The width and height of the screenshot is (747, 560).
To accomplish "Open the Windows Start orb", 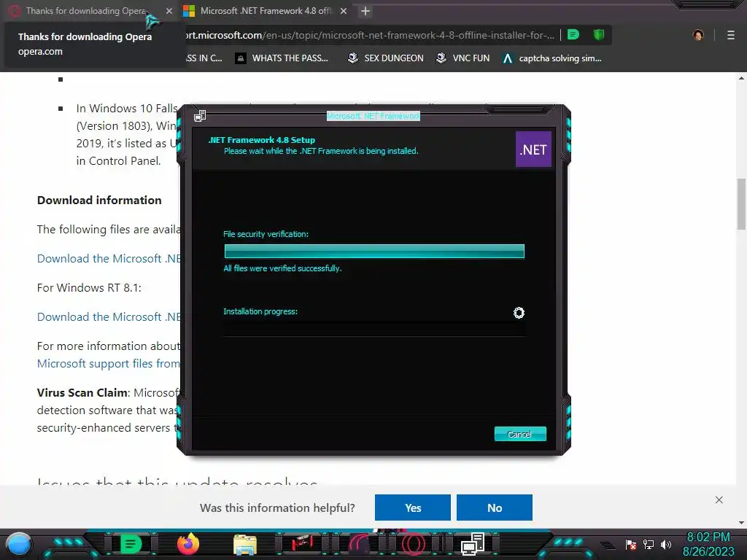I will tap(18, 544).
